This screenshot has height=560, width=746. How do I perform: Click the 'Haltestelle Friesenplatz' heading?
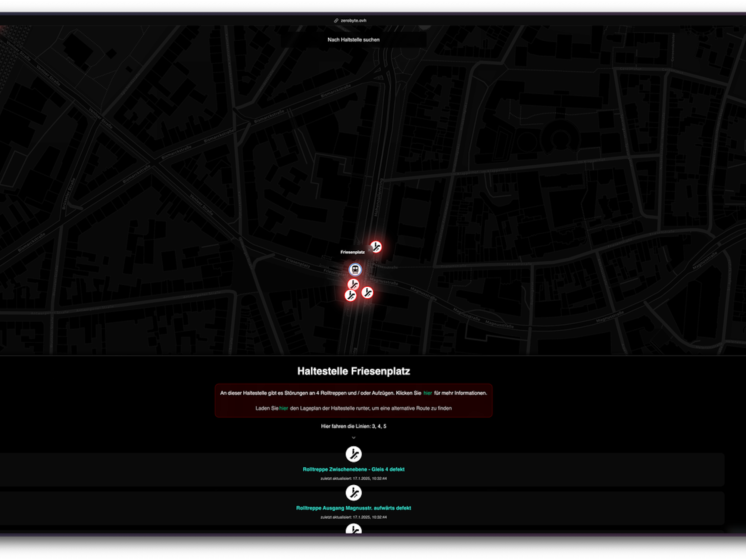[353, 371]
